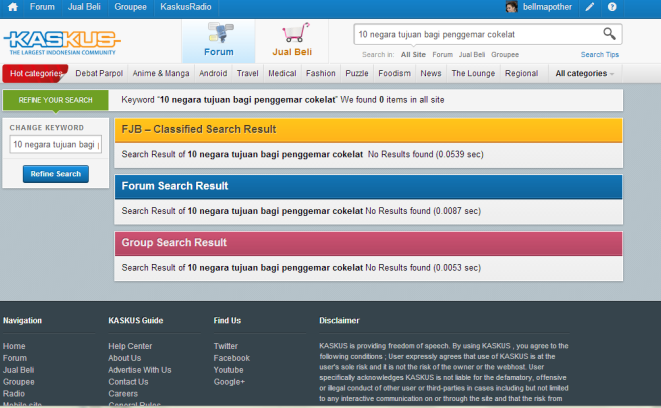Screen dimensions: 661x408
Task: Open the pencil edit icon
Action: tap(590, 7)
